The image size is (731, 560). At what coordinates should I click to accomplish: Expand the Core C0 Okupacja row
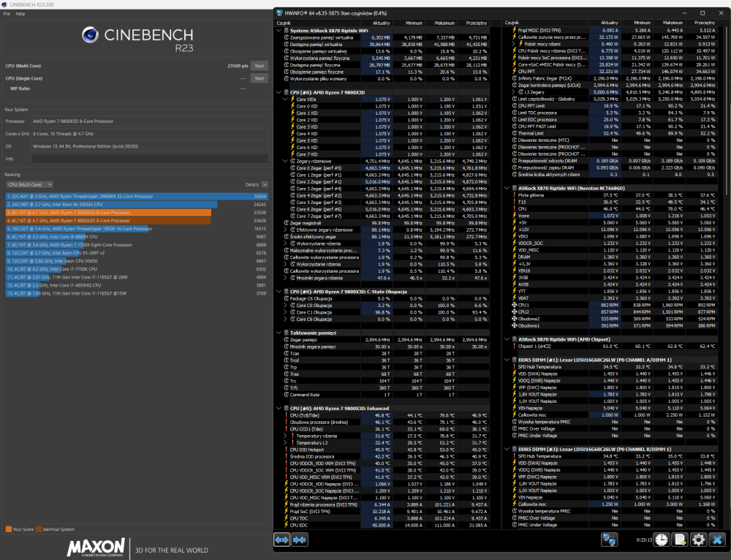(285, 306)
